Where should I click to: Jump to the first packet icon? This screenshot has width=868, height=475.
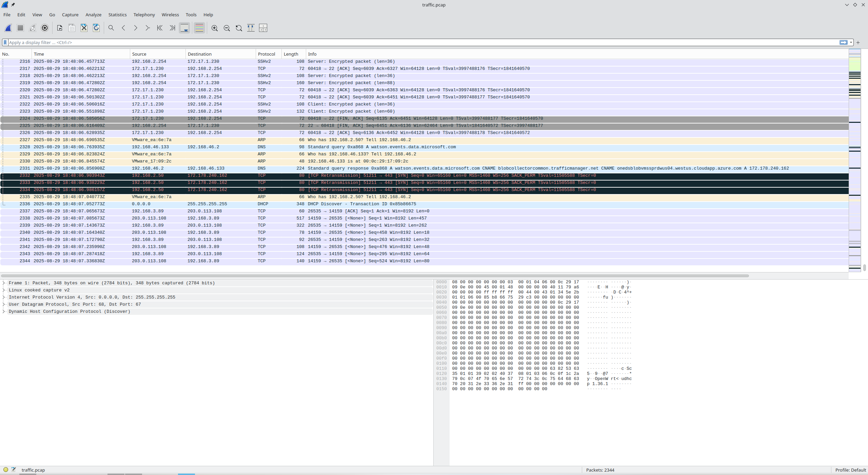point(160,28)
